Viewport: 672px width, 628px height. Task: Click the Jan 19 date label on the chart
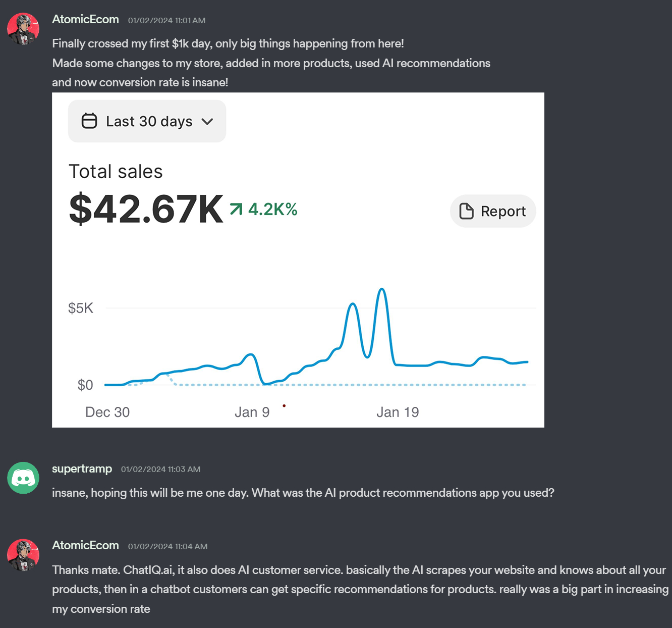click(x=398, y=412)
